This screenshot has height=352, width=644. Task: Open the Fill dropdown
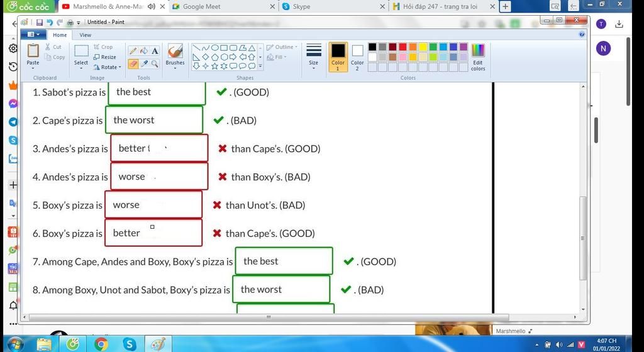277,57
